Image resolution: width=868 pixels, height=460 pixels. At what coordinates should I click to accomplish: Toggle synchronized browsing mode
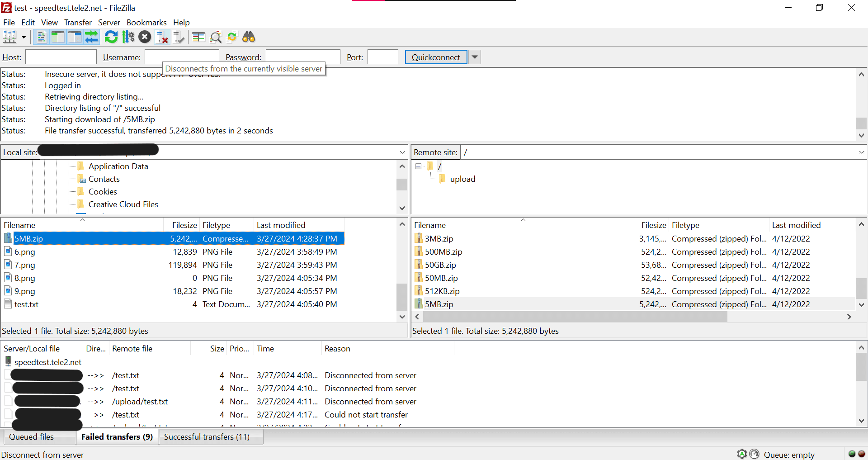point(232,37)
